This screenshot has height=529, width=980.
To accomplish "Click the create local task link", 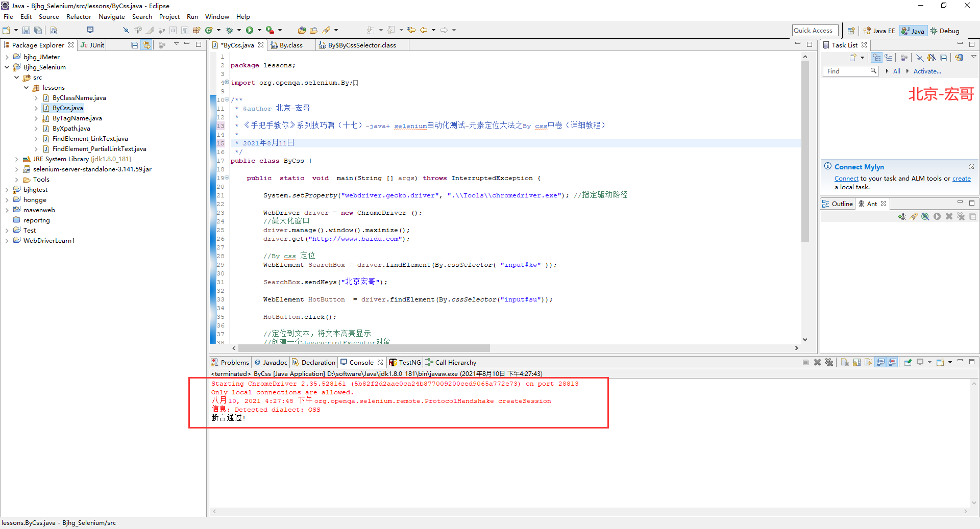I will coord(961,179).
